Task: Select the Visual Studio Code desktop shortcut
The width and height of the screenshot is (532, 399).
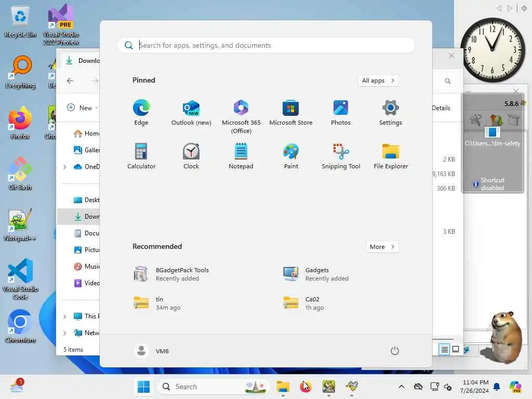Action: click(x=20, y=279)
